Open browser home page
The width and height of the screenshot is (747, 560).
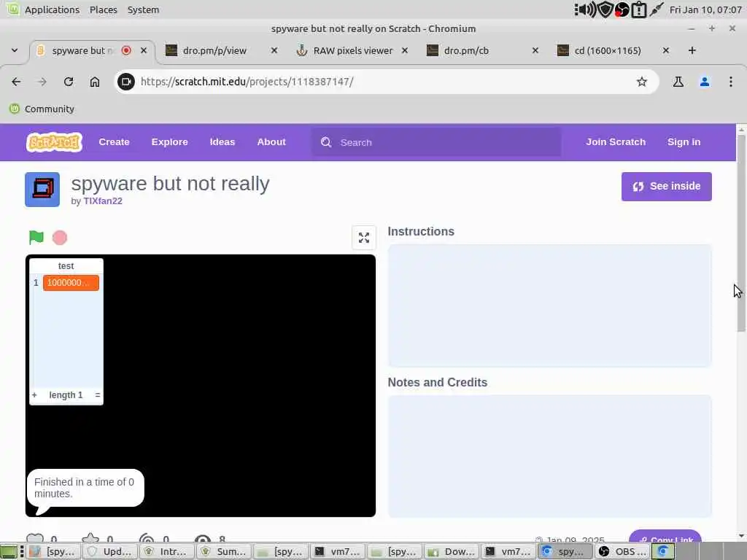click(x=95, y=82)
